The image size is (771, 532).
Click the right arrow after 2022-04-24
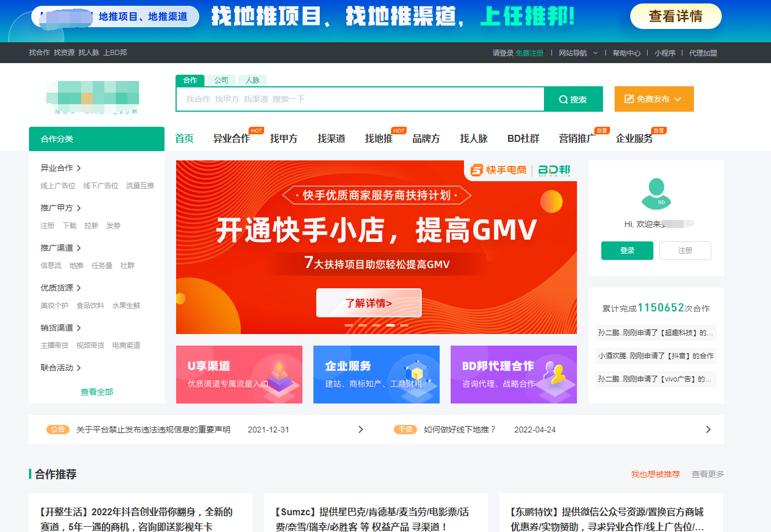(708, 430)
